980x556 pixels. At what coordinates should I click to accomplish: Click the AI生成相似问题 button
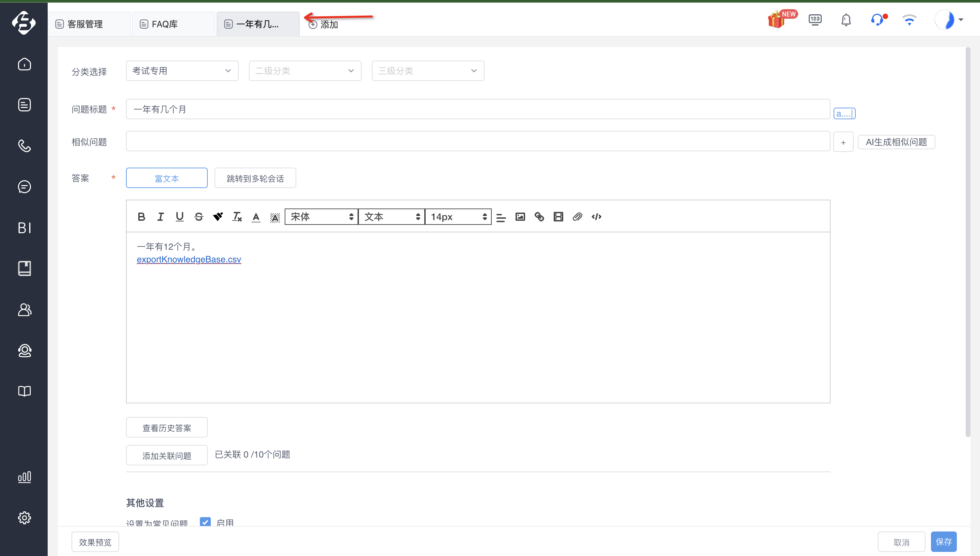pos(896,142)
